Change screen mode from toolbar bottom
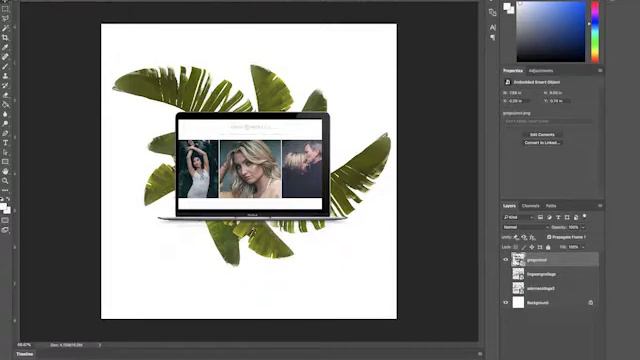Viewport: 640px width, 360px height. pos(5,230)
